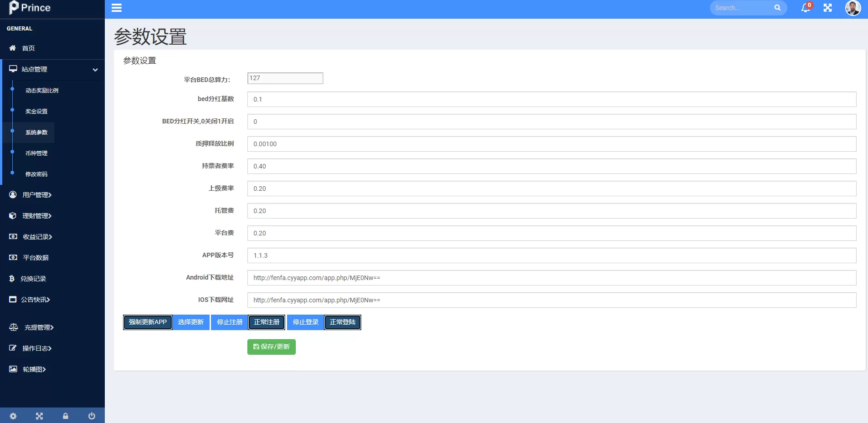Open 币种管理 submenu item
This screenshot has height=423, width=868.
pyautogui.click(x=36, y=153)
